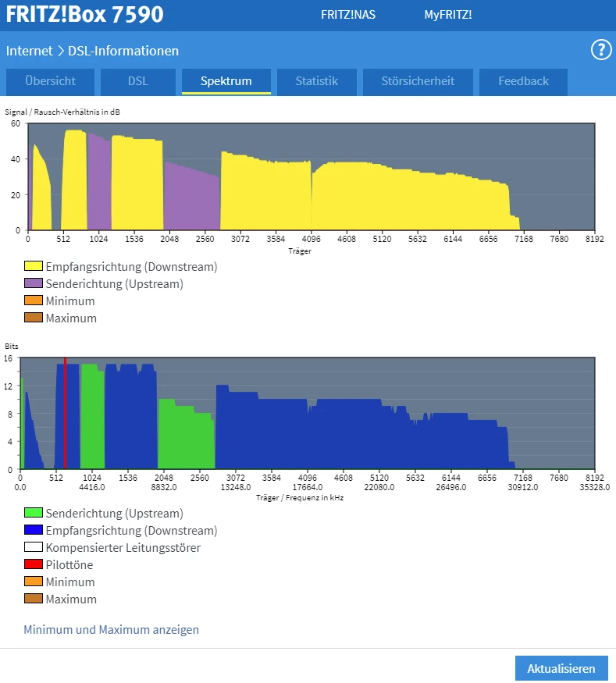Open the Störsicherheit tab
This screenshot has width=616, height=683.
coord(418,81)
